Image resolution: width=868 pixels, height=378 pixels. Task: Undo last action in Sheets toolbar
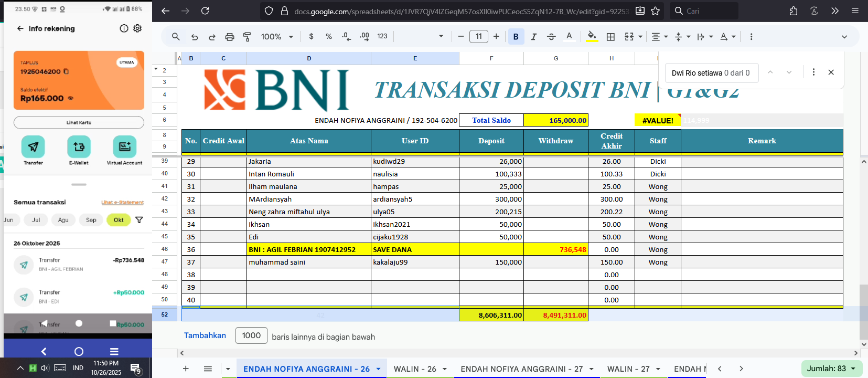coord(195,37)
